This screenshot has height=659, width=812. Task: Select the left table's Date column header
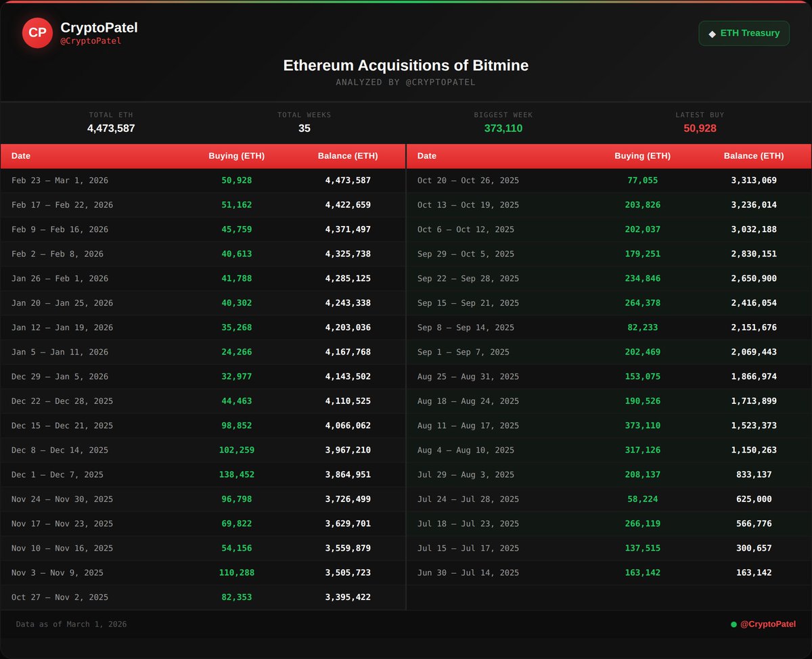point(21,156)
